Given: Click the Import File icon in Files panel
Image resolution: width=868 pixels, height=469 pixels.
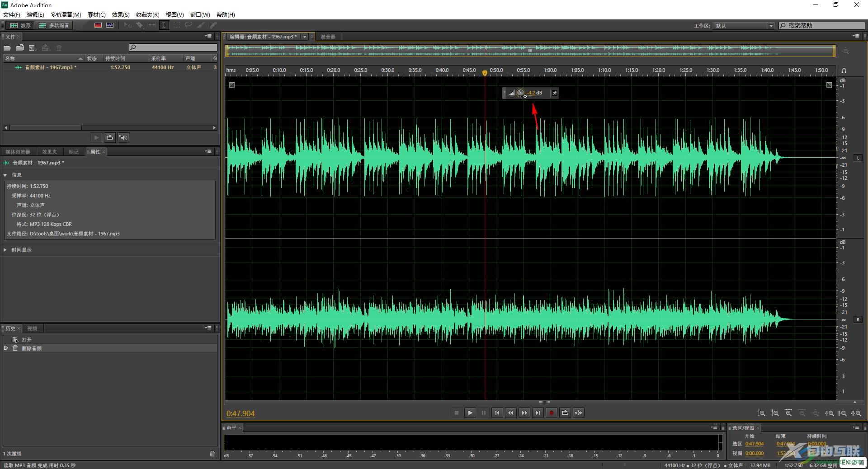Looking at the screenshot, I should pyautogui.click(x=20, y=48).
